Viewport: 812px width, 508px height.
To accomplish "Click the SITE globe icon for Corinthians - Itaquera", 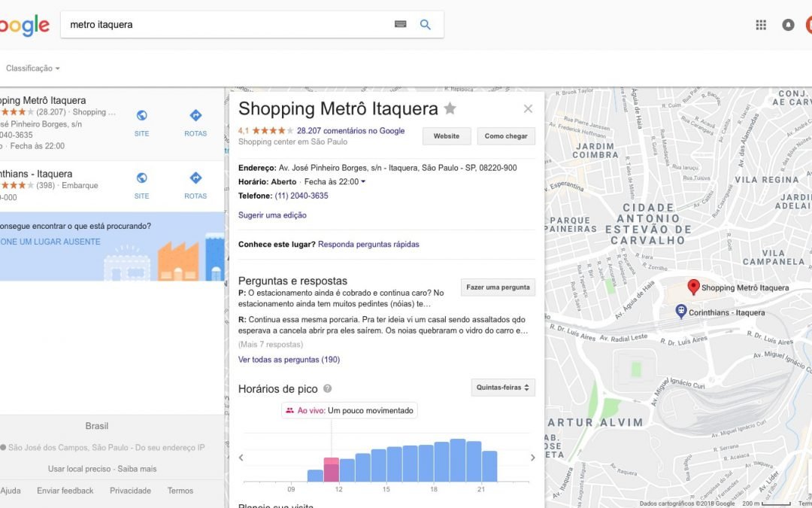I will click(x=141, y=178).
